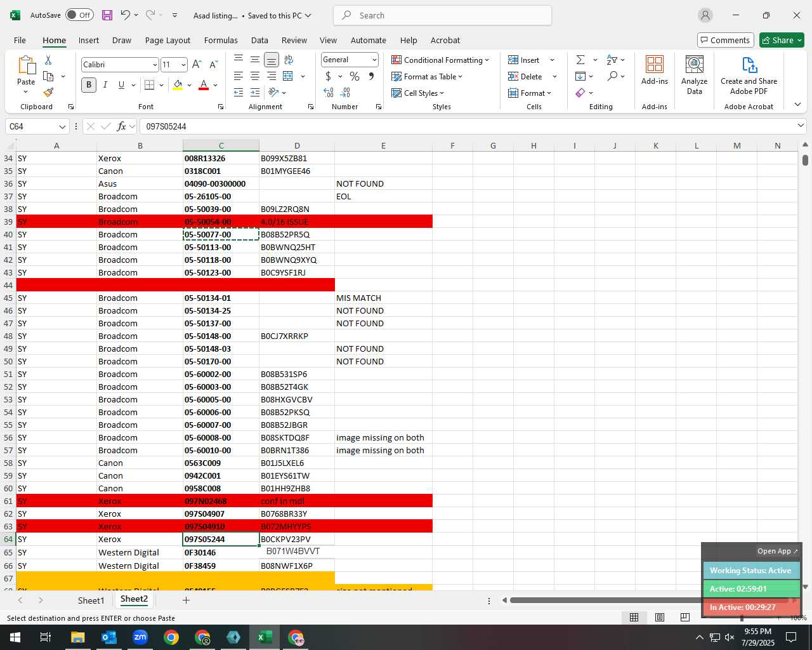The height and width of the screenshot is (650, 812).
Task: Click the Decrease Indent icon
Action: [239, 93]
